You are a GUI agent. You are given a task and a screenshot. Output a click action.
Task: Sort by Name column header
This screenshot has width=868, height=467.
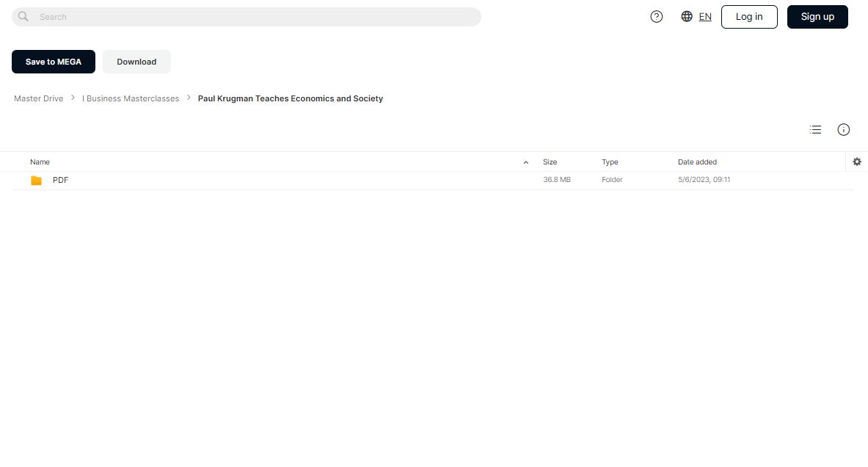click(x=40, y=162)
